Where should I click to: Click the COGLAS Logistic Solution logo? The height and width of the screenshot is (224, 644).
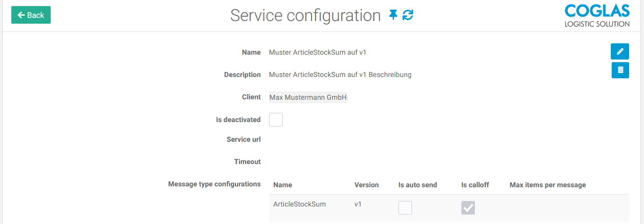(597, 16)
